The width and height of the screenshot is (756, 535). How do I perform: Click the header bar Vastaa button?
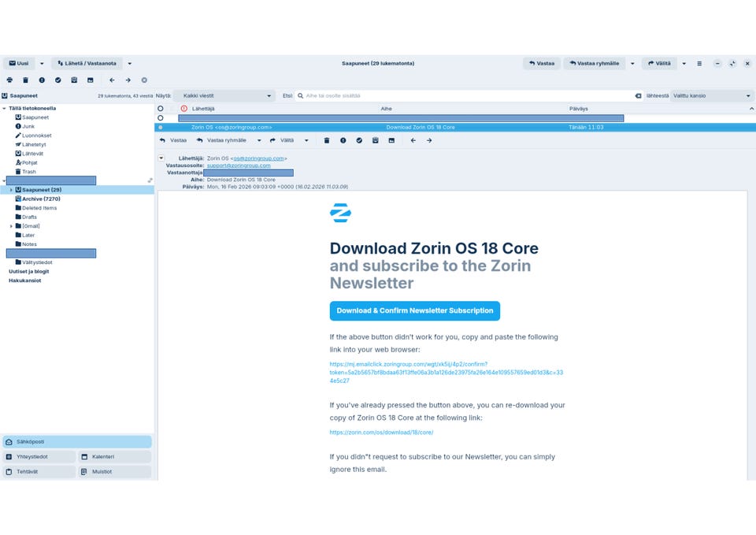coord(542,63)
